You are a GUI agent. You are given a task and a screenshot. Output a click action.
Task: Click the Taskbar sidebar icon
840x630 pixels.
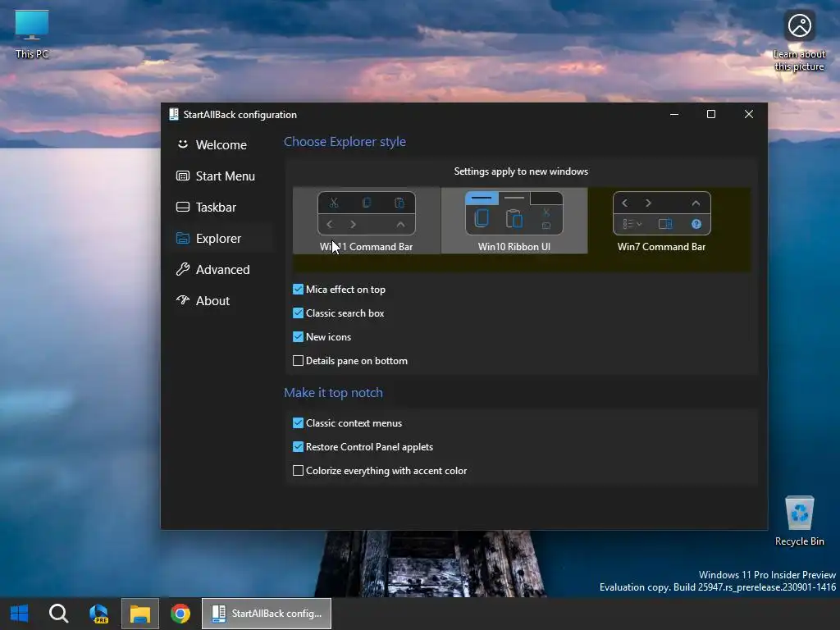183,207
